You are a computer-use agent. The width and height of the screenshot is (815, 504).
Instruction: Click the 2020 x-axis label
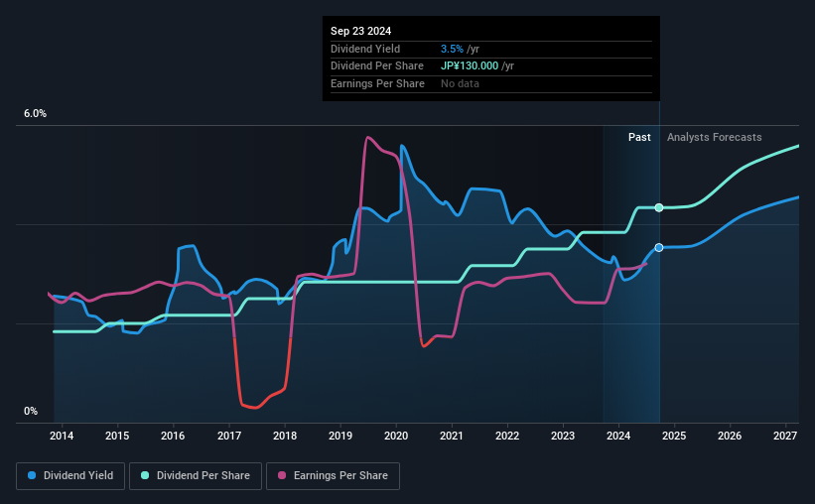(x=396, y=436)
